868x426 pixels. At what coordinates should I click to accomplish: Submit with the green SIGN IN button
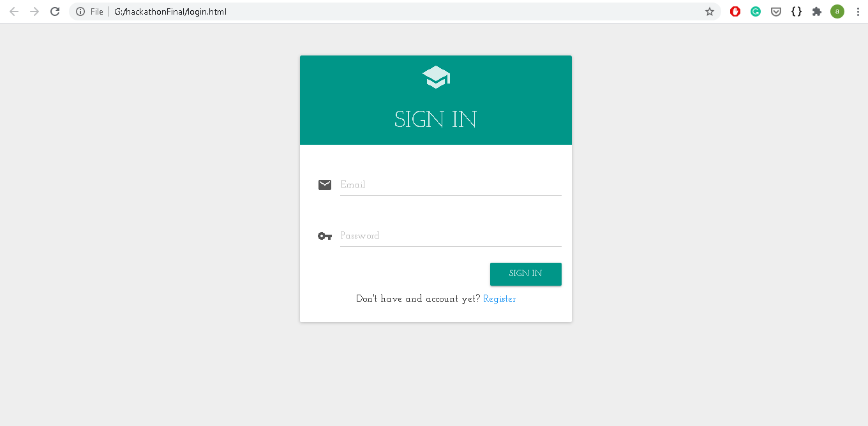pyautogui.click(x=526, y=274)
